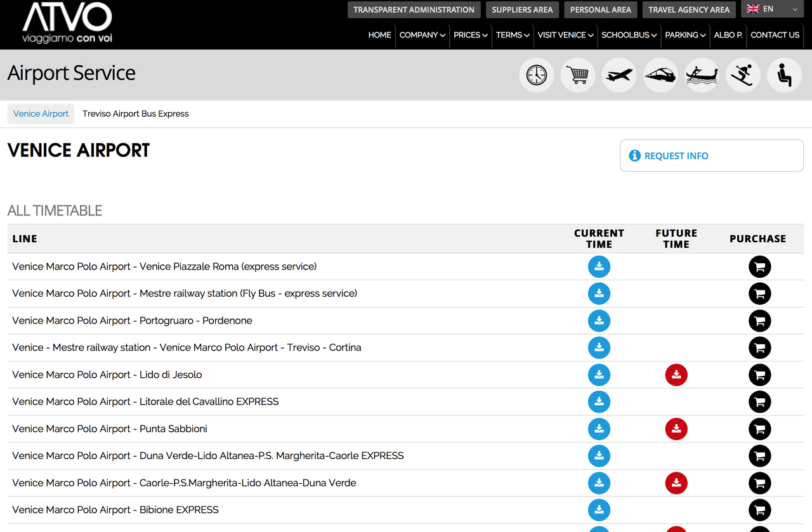Click the Airport Service page title
The image size is (812, 532).
pyautogui.click(x=72, y=73)
